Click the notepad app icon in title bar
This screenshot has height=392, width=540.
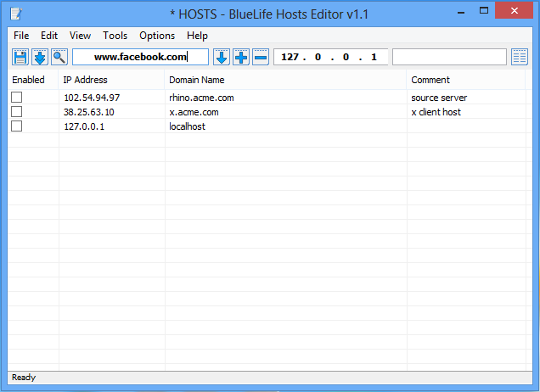point(16,14)
